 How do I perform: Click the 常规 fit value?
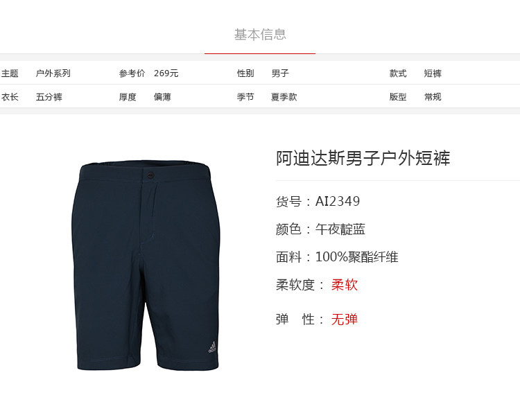point(433,97)
